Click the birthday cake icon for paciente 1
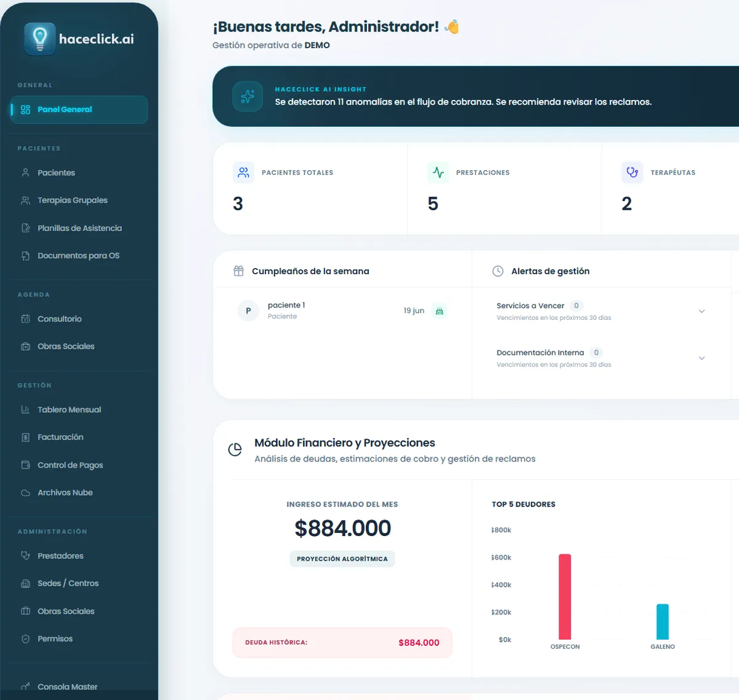739x700 pixels. pos(439,311)
